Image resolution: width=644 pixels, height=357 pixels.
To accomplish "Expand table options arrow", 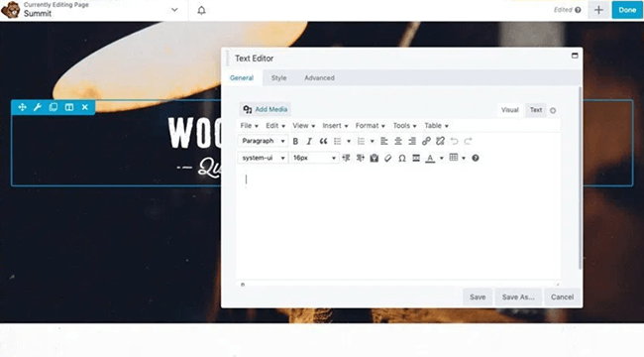I will 464,158.
